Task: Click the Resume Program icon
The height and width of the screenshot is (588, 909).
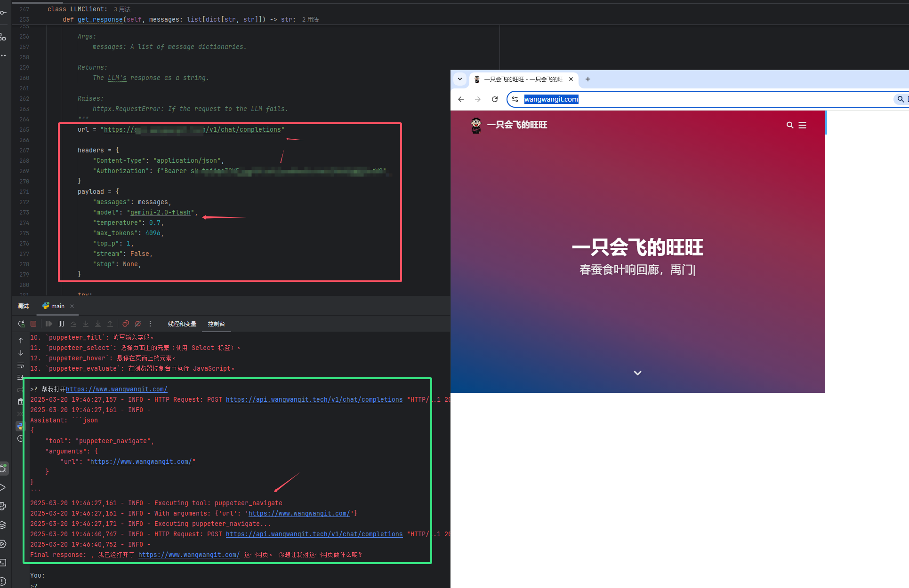Action: [48, 324]
